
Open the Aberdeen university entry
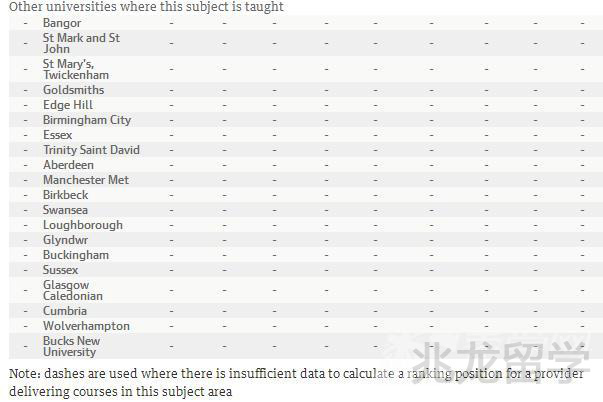pyautogui.click(x=68, y=165)
